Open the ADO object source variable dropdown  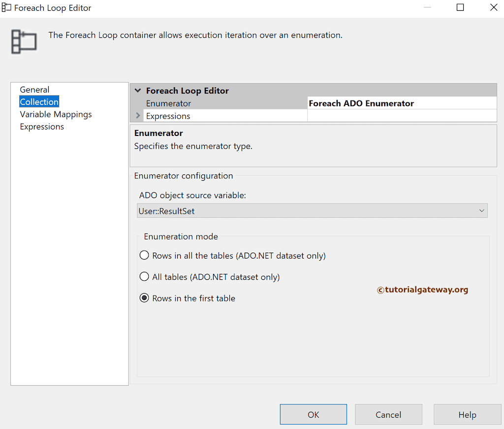click(x=482, y=210)
